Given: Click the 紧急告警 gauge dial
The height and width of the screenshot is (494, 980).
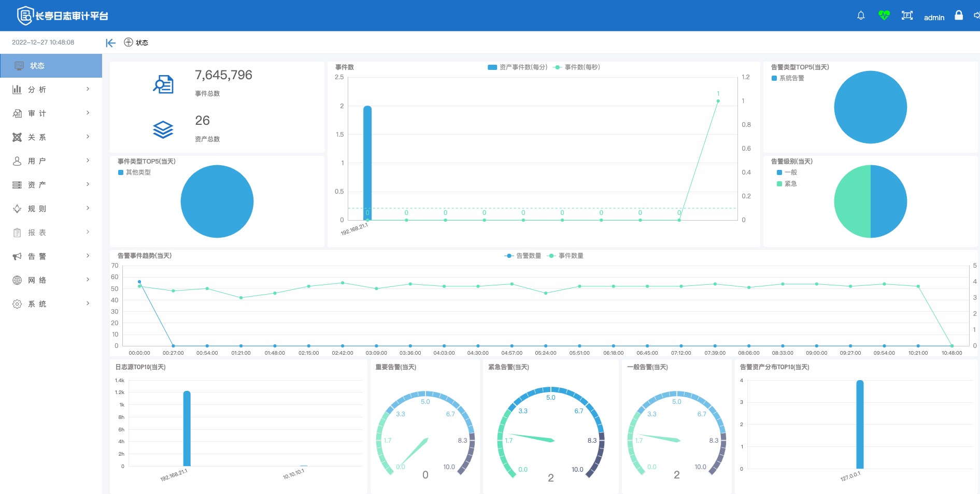Looking at the screenshot, I should click(551, 433).
